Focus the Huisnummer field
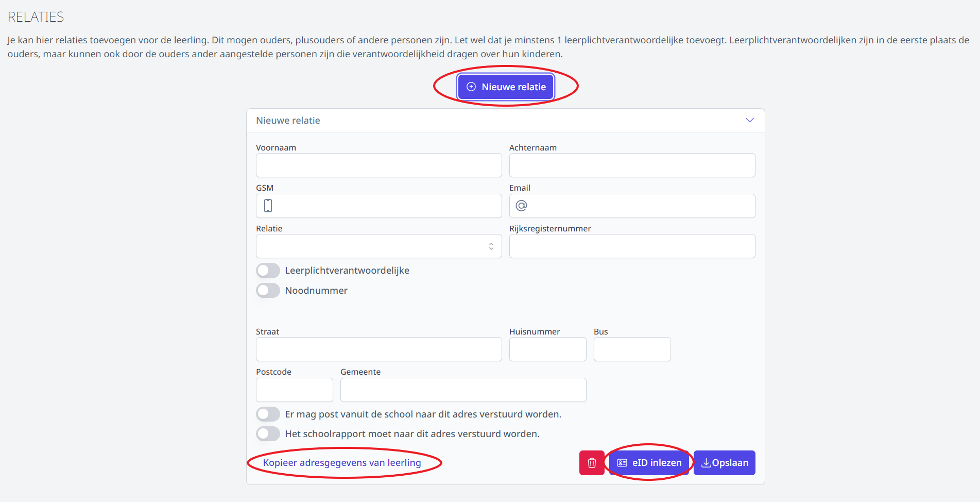This screenshot has width=980, height=502. 548,349
